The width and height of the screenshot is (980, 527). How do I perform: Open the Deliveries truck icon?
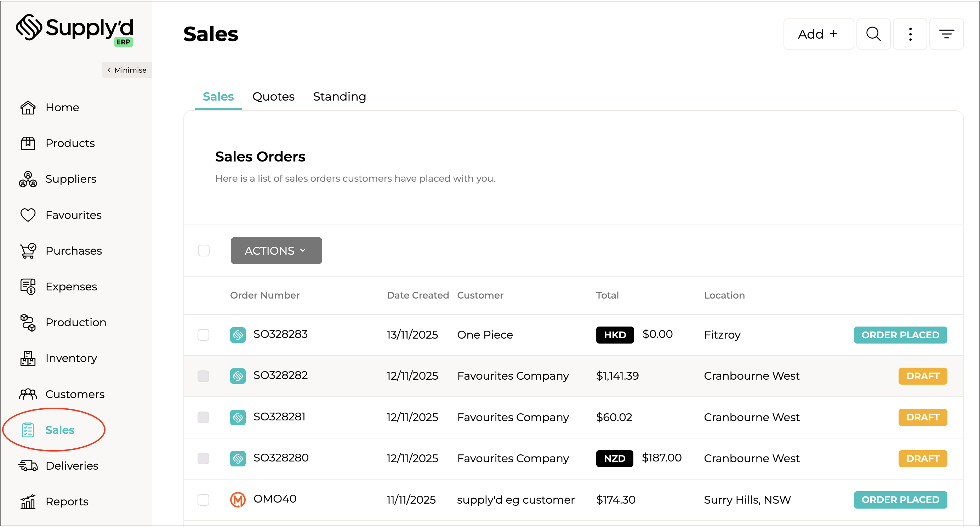[x=28, y=466]
